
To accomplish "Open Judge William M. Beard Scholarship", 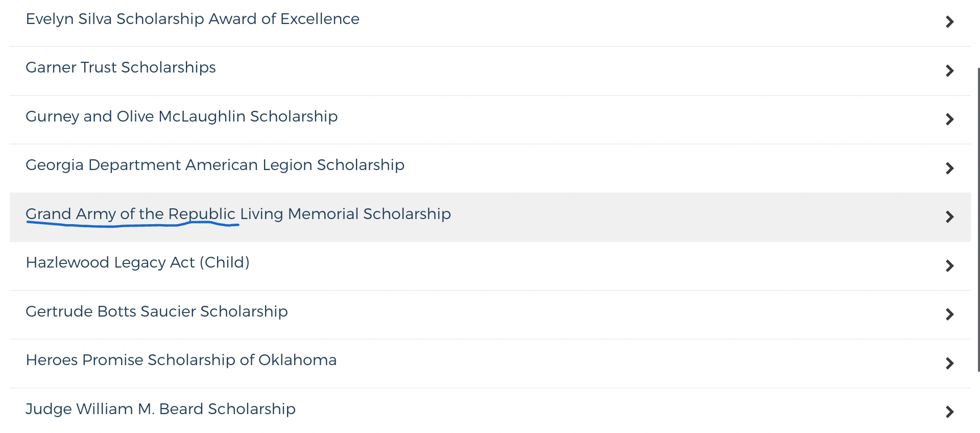I will [x=160, y=409].
